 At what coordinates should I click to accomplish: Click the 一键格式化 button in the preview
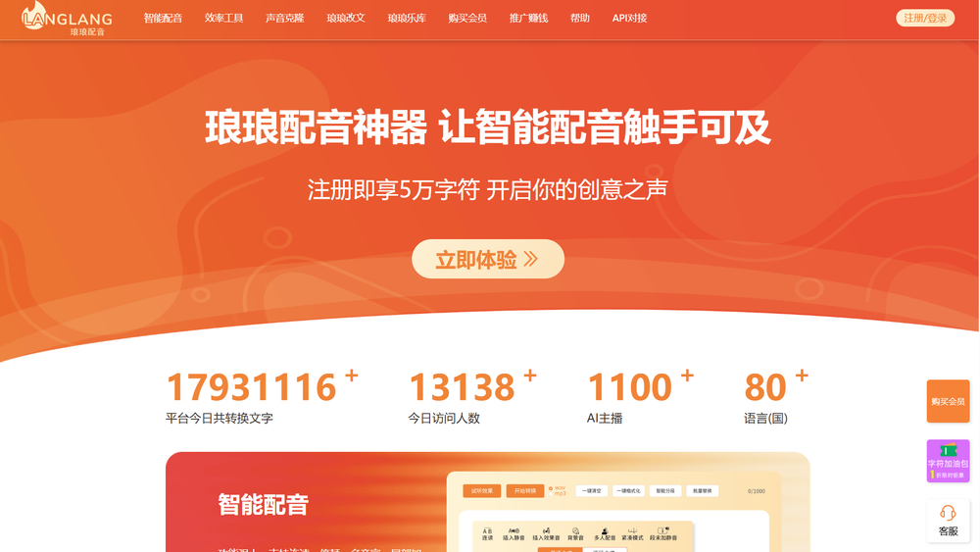click(x=628, y=491)
